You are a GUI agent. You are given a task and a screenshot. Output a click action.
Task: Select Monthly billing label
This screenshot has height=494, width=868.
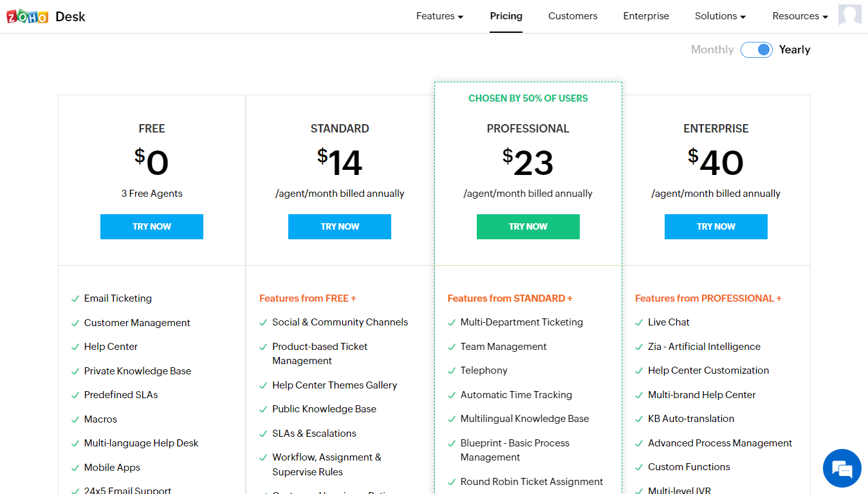coord(712,50)
